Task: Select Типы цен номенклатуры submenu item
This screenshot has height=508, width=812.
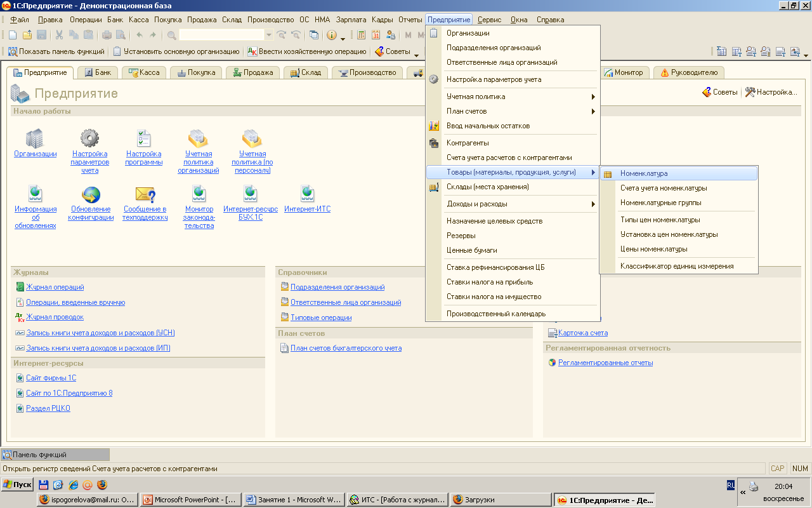Action: coord(679,220)
